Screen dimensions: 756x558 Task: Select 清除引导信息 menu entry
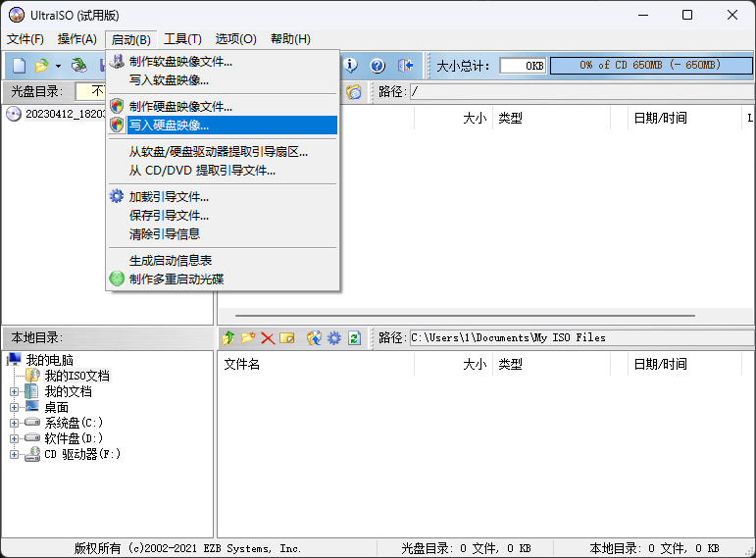coord(223,234)
